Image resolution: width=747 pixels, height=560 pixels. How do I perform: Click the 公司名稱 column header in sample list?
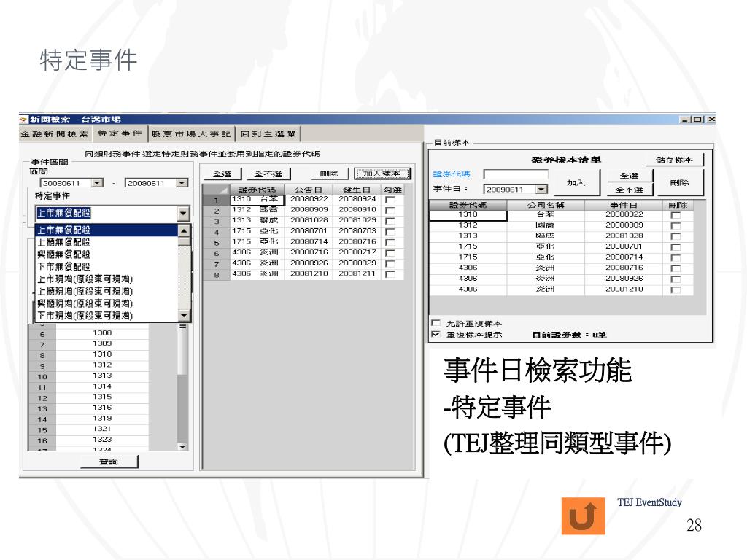click(x=546, y=205)
